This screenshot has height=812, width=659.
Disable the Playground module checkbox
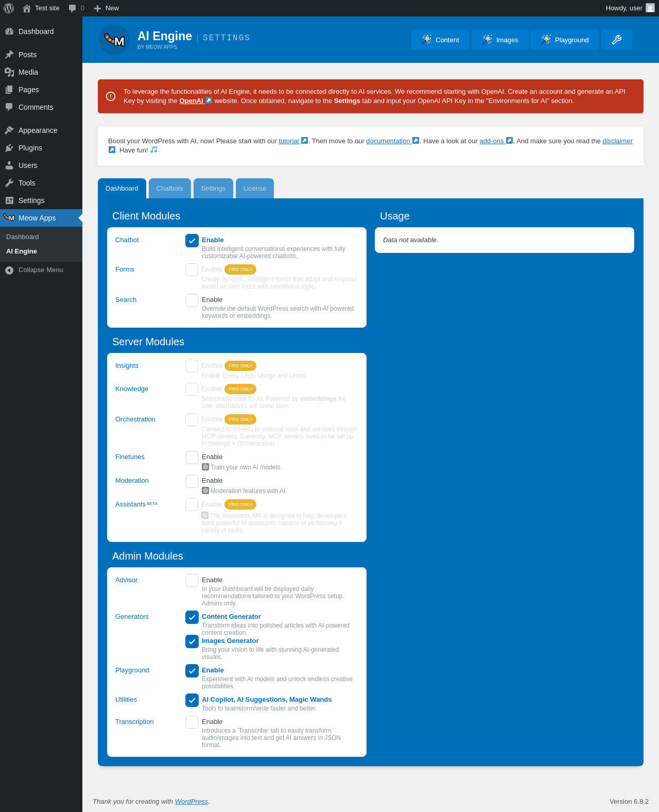pyautogui.click(x=192, y=671)
